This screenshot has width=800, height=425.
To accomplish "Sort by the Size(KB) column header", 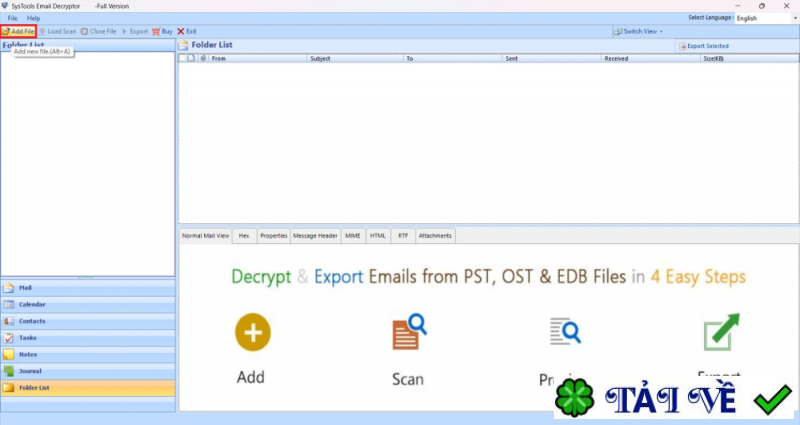I will (x=749, y=59).
